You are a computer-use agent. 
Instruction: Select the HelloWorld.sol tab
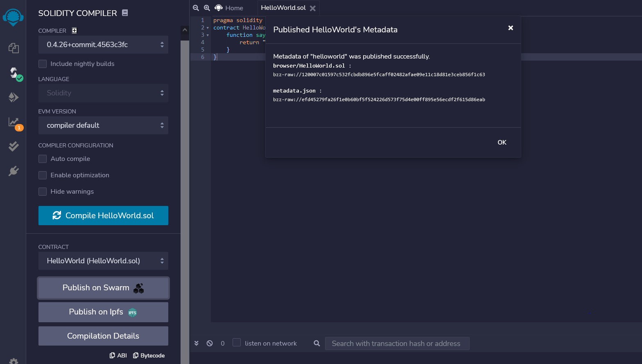[283, 8]
